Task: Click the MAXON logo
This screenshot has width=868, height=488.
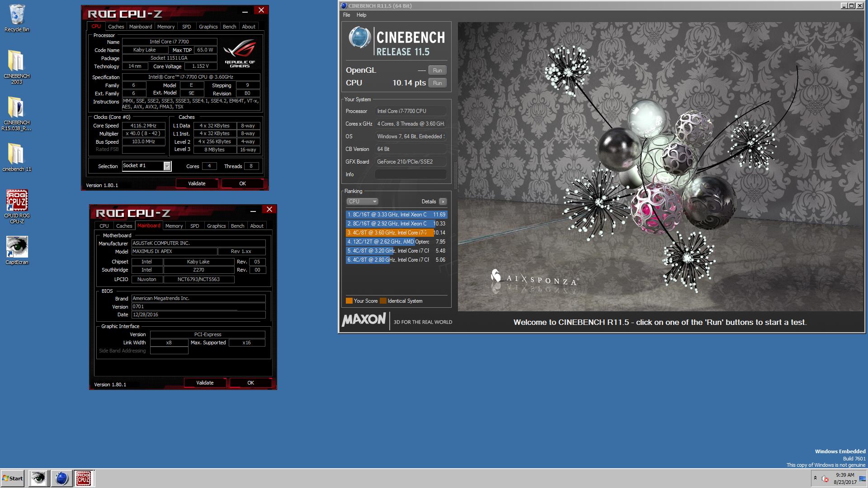Action: coord(364,320)
